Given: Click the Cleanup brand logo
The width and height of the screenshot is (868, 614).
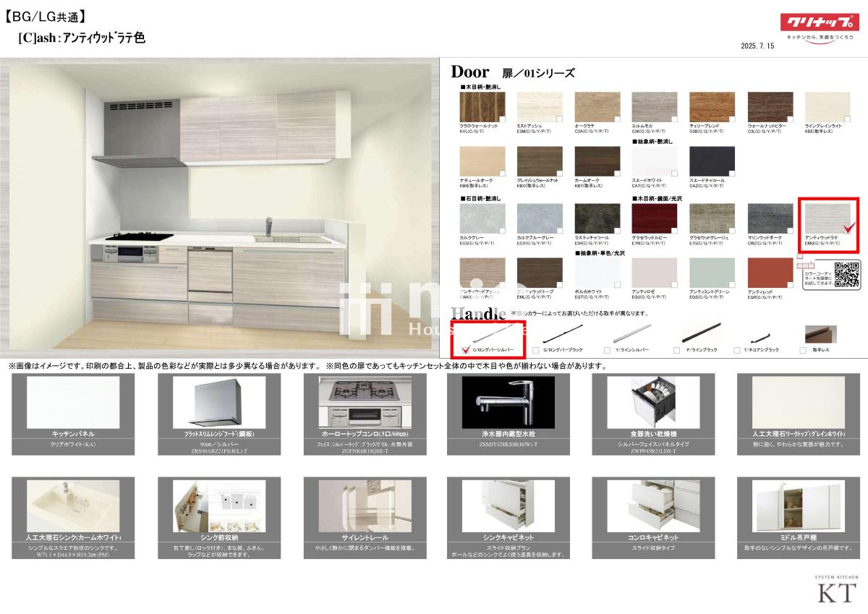Looking at the screenshot, I should pyautogui.click(x=819, y=22).
